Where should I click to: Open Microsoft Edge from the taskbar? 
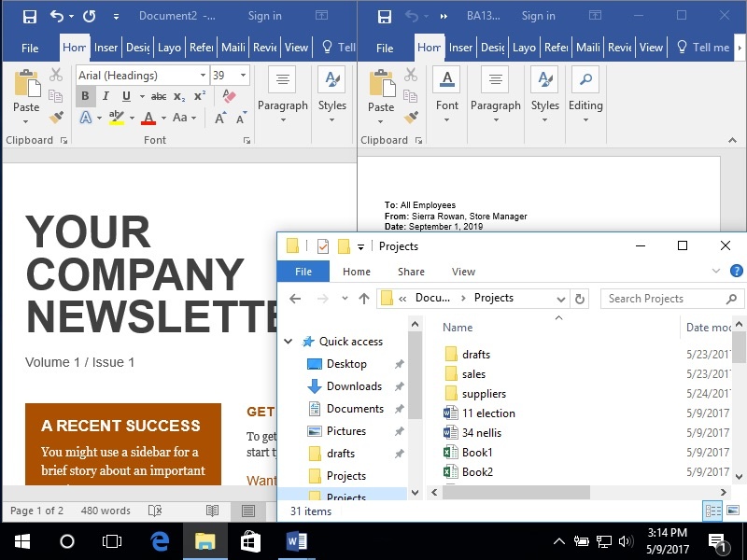[159, 541]
